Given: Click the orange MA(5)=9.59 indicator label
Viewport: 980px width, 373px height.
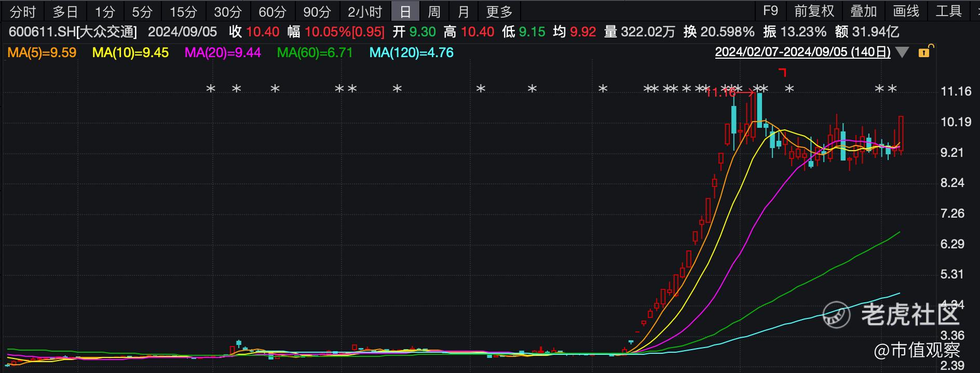Looking at the screenshot, I should 42,52.
